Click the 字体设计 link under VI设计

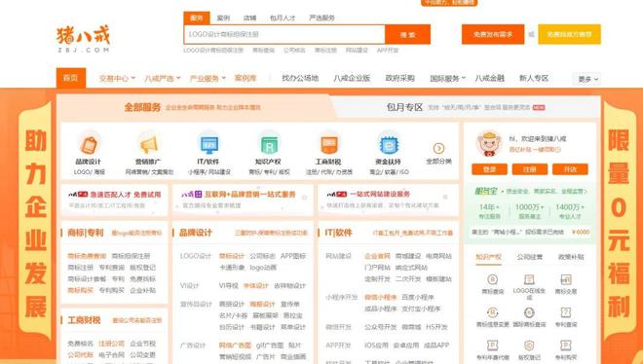(256, 285)
